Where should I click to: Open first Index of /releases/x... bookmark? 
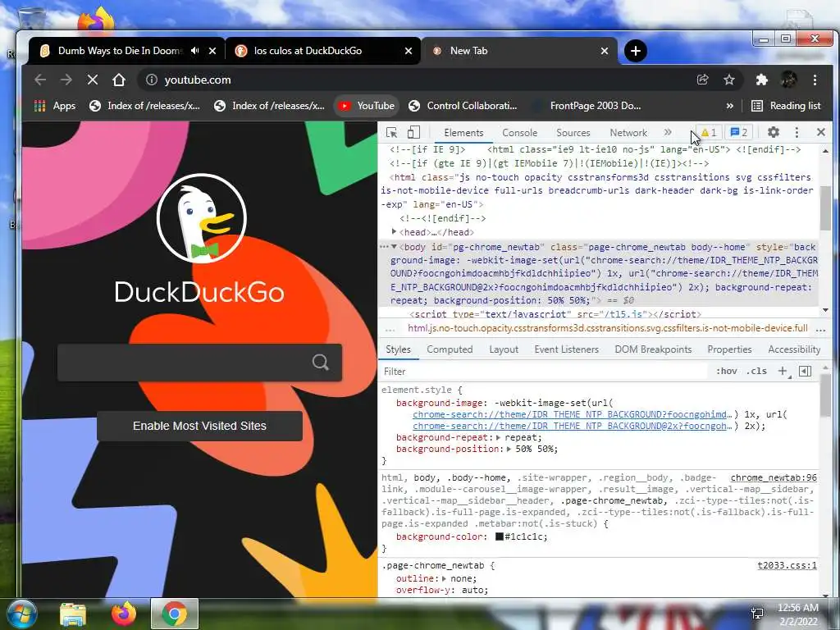[144, 106]
